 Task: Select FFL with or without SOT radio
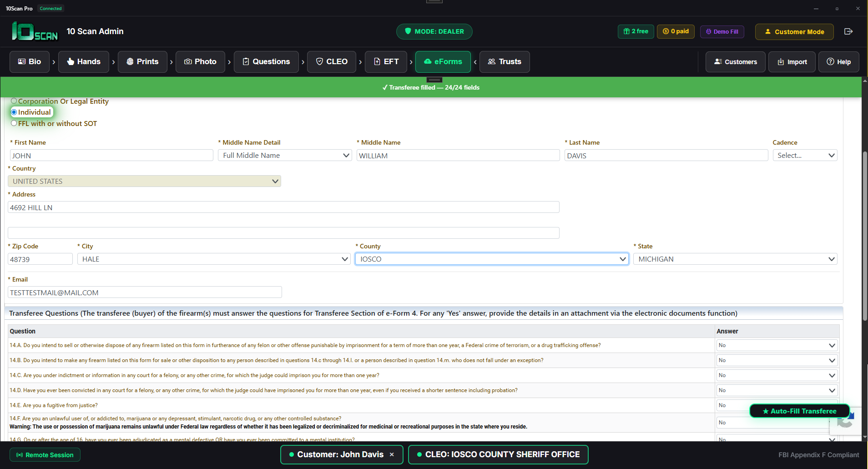coord(14,123)
